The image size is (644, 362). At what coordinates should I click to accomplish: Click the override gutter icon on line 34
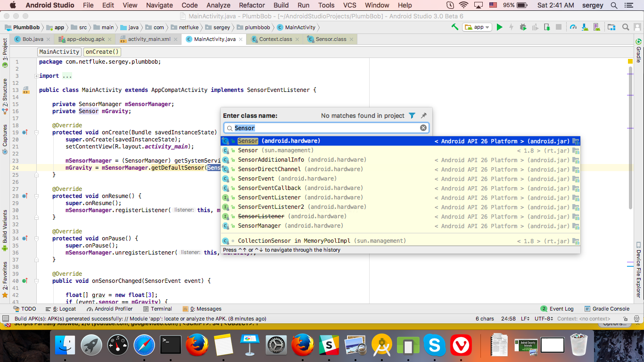point(25,239)
